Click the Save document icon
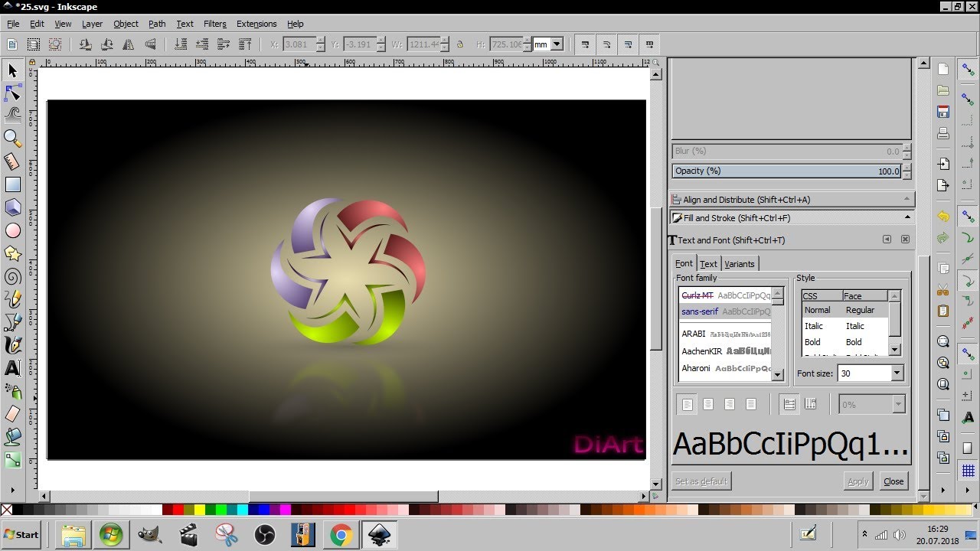 [x=943, y=112]
